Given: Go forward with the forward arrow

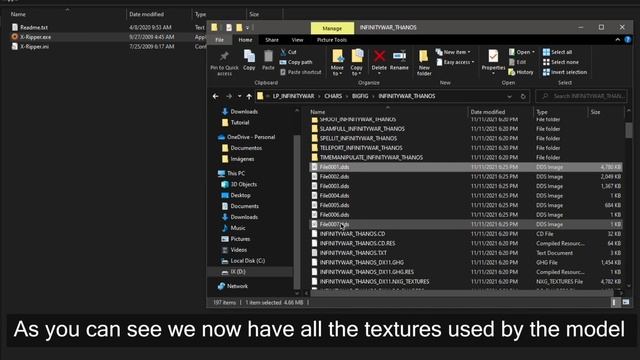Looking at the screenshot, I should (229, 96).
